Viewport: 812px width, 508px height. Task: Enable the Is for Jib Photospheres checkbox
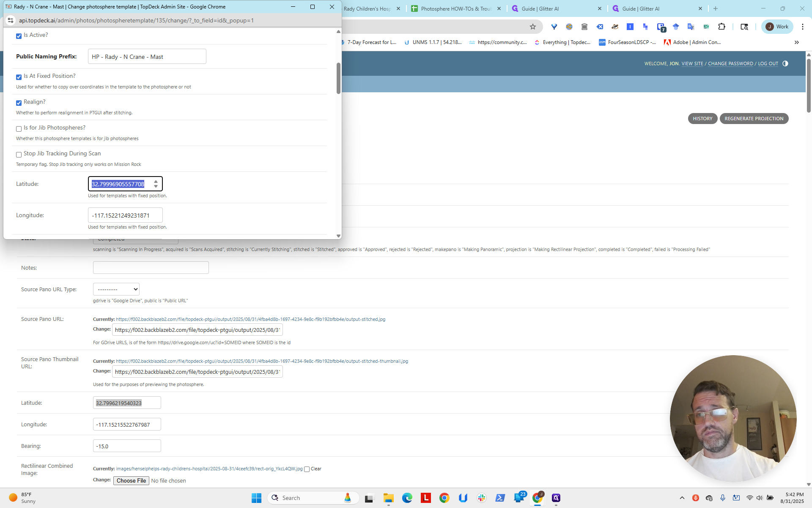(x=19, y=129)
